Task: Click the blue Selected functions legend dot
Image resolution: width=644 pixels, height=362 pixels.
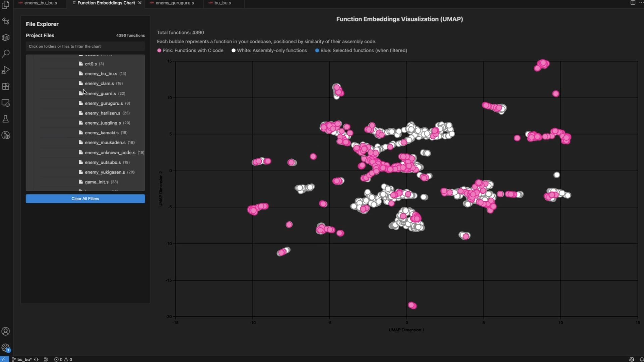Action: 317,51
